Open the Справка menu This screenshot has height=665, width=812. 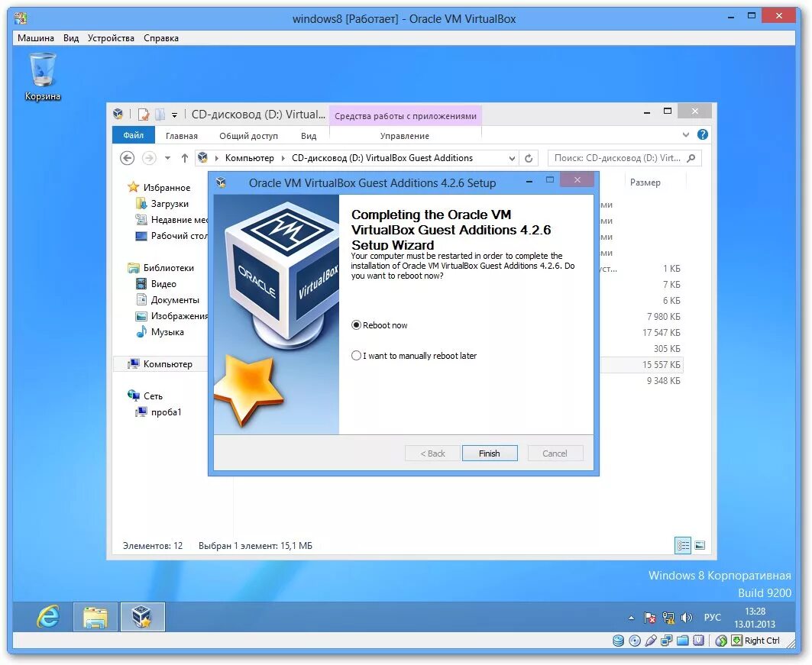[161, 37]
